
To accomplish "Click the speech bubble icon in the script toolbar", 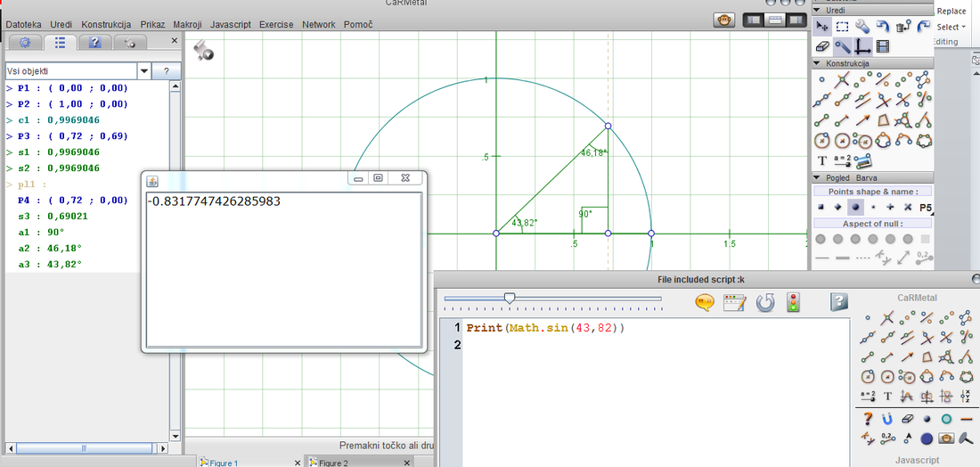I will (705, 303).
